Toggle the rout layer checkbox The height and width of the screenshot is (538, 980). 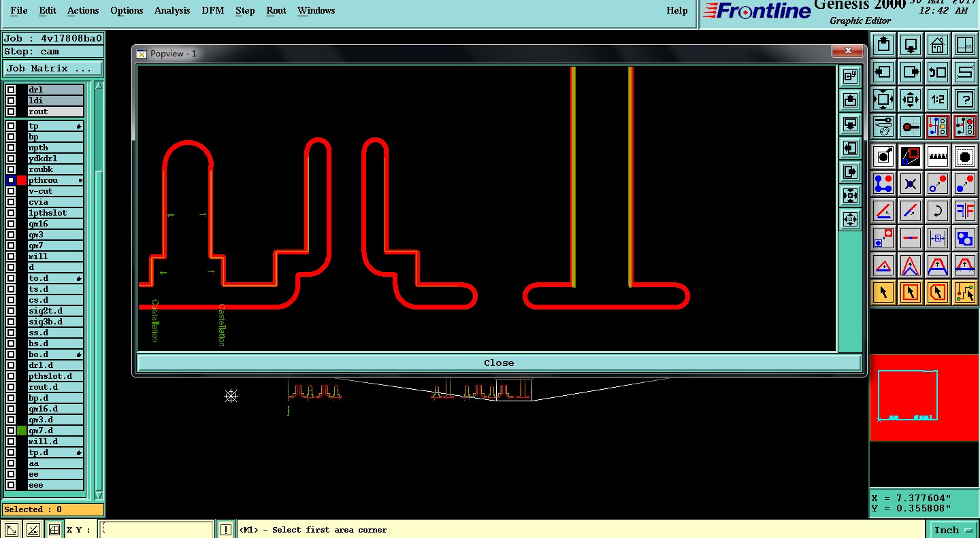pyautogui.click(x=11, y=112)
